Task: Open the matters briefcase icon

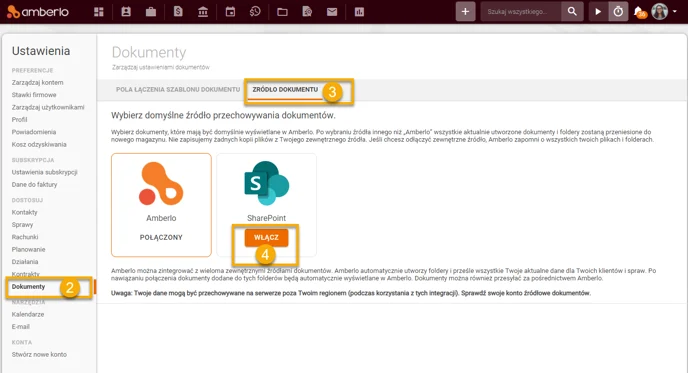Action: coord(150,12)
